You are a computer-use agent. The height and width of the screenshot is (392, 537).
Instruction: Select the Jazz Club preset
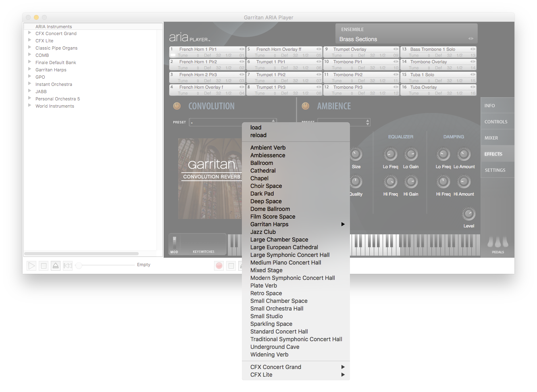tap(296, 232)
